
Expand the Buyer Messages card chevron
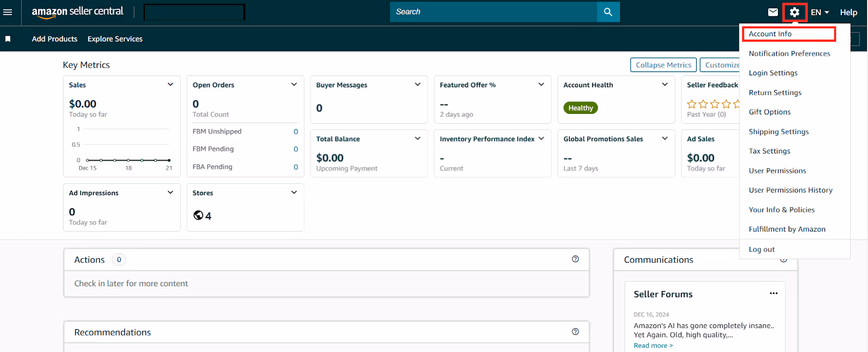point(418,85)
